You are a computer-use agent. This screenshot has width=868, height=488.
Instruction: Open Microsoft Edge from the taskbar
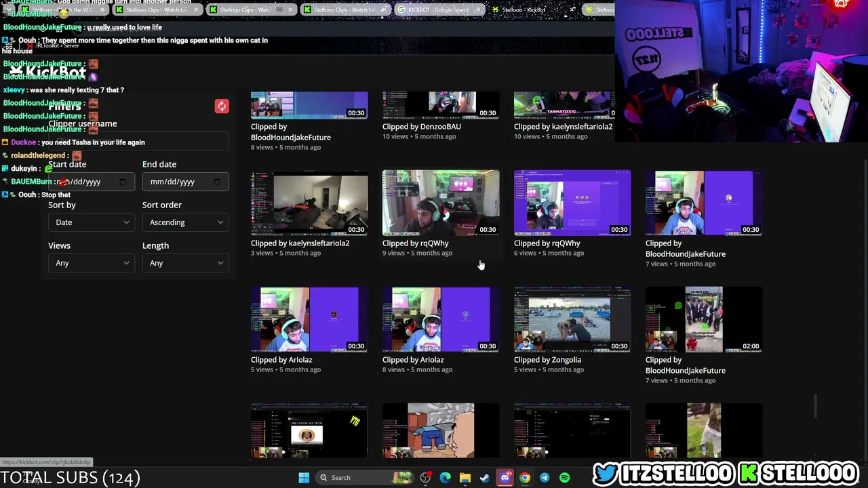[x=445, y=478]
